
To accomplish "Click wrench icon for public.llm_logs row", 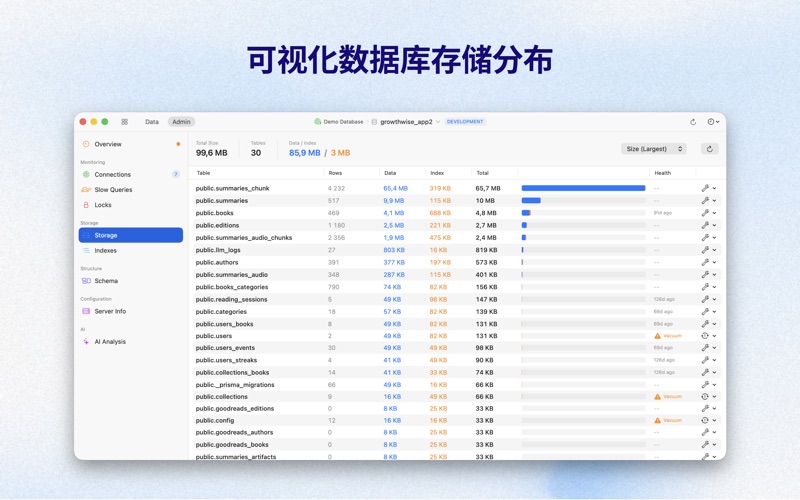I will click(705, 250).
